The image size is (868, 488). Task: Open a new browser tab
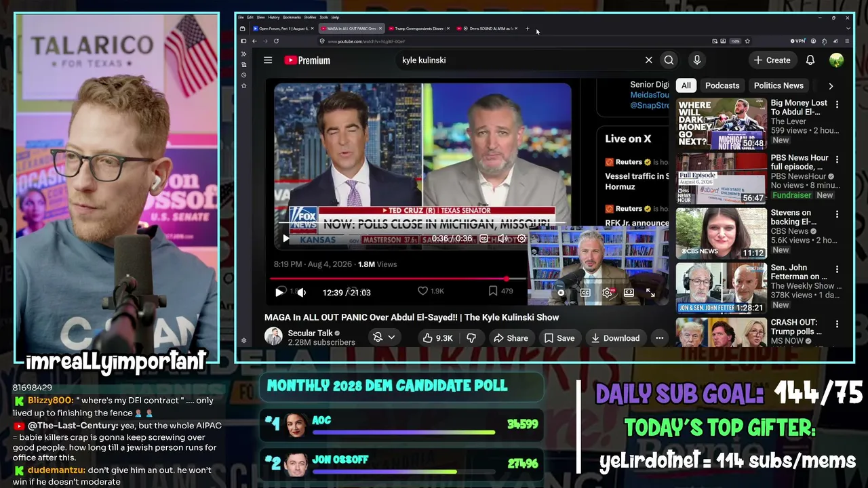[x=527, y=28]
